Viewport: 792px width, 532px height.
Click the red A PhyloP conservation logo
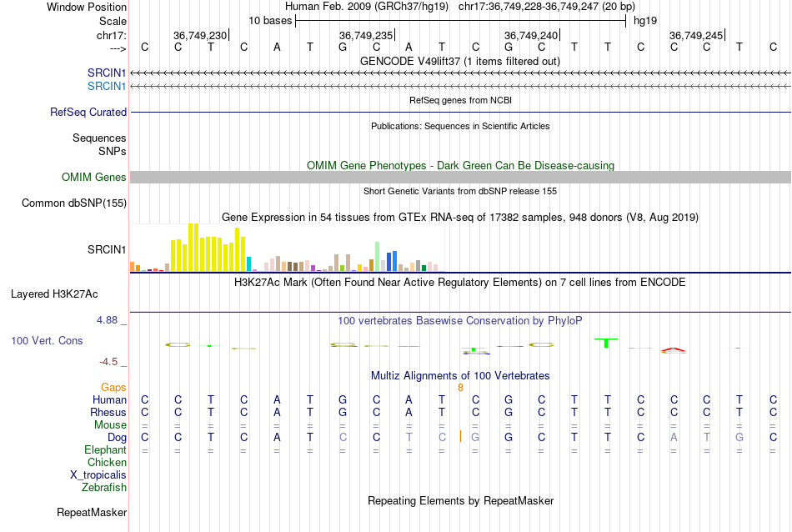(674, 349)
